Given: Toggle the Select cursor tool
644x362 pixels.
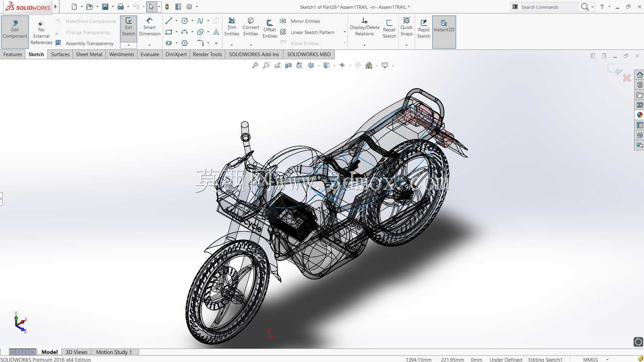Looking at the screenshot, I should (x=151, y=7).
